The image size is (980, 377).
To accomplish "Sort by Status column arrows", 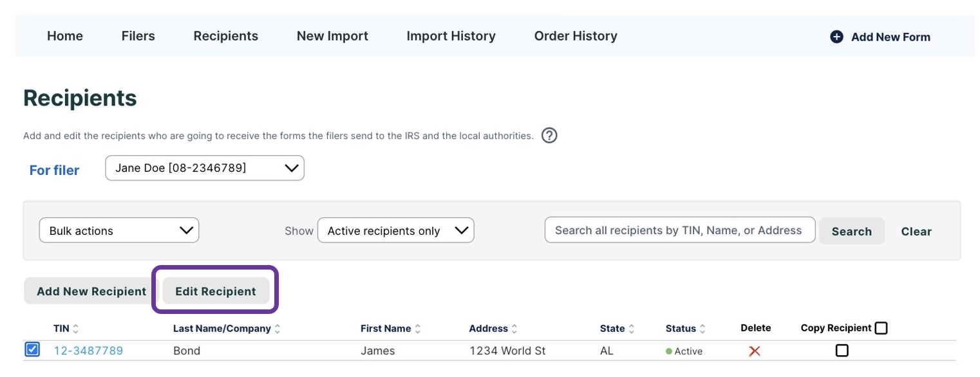I will 702,329.
